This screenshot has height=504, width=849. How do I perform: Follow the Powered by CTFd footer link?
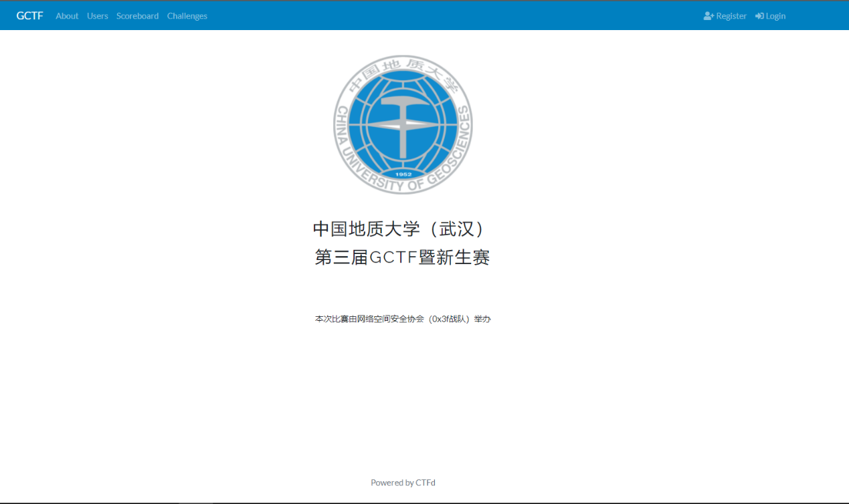click(403, 483)
